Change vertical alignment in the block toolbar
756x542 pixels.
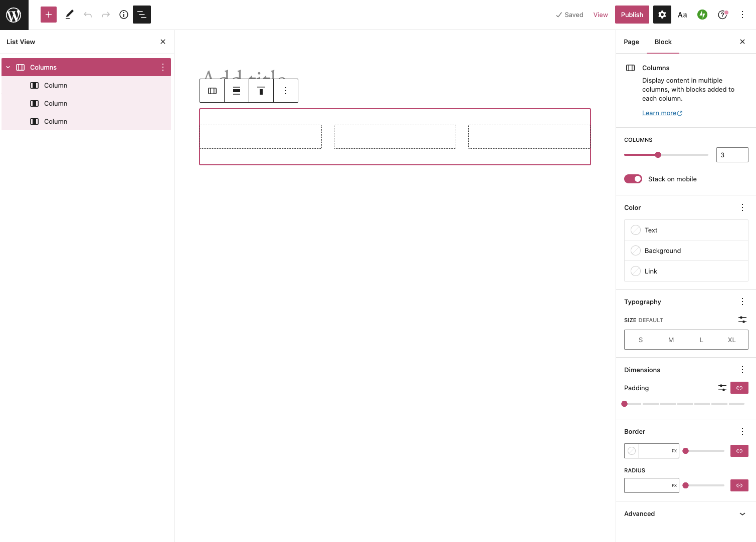pyautogui.click(x=261, y=91)
